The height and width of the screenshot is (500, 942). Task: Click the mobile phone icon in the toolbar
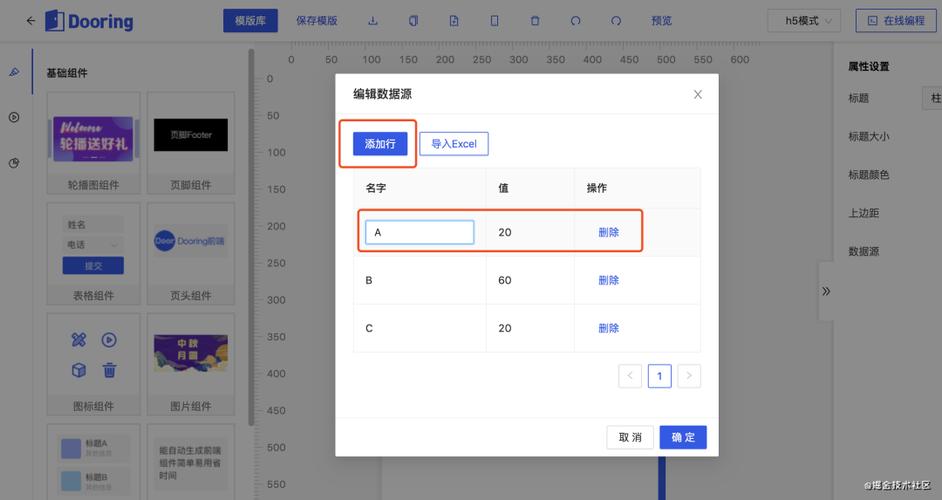(x=494, y=21)
